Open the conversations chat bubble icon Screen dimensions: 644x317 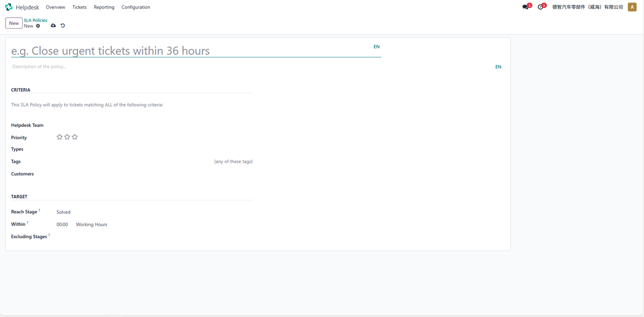[525, 7]
